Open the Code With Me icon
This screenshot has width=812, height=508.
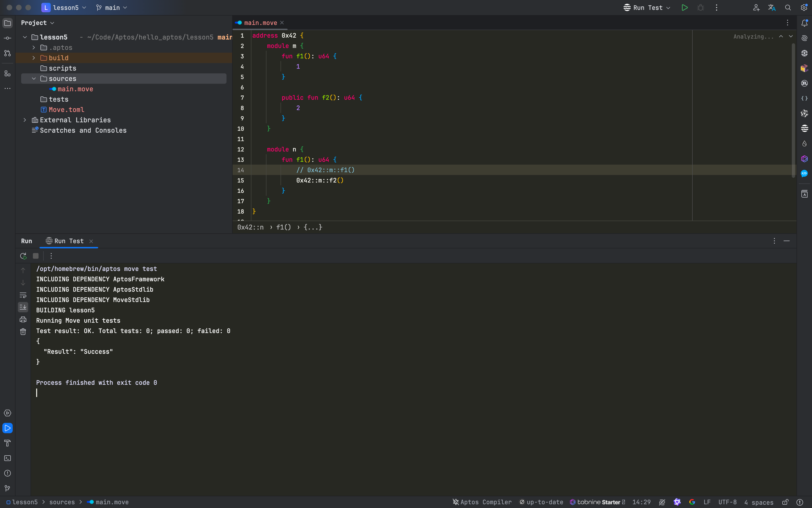click(756, 7)
